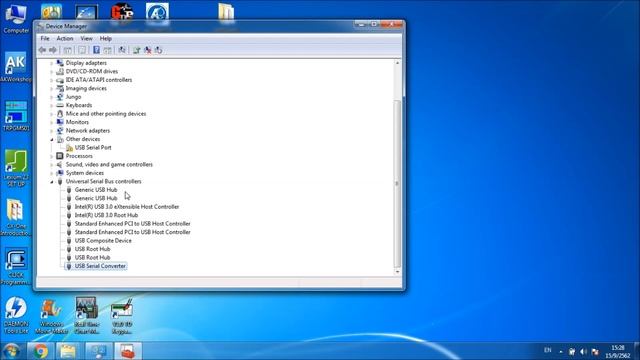
Task: Click the Uninstall device toolbar icon
Action: [158, 50]
